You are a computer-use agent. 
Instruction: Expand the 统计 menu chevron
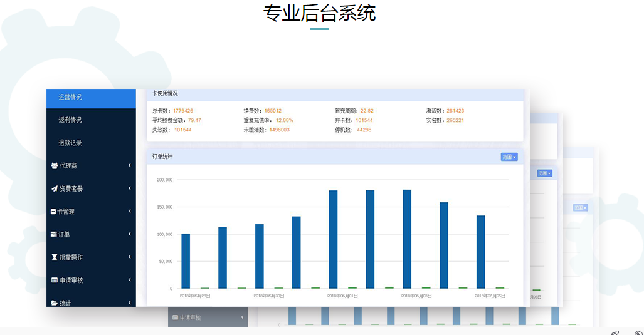click(x=129, y=302)
